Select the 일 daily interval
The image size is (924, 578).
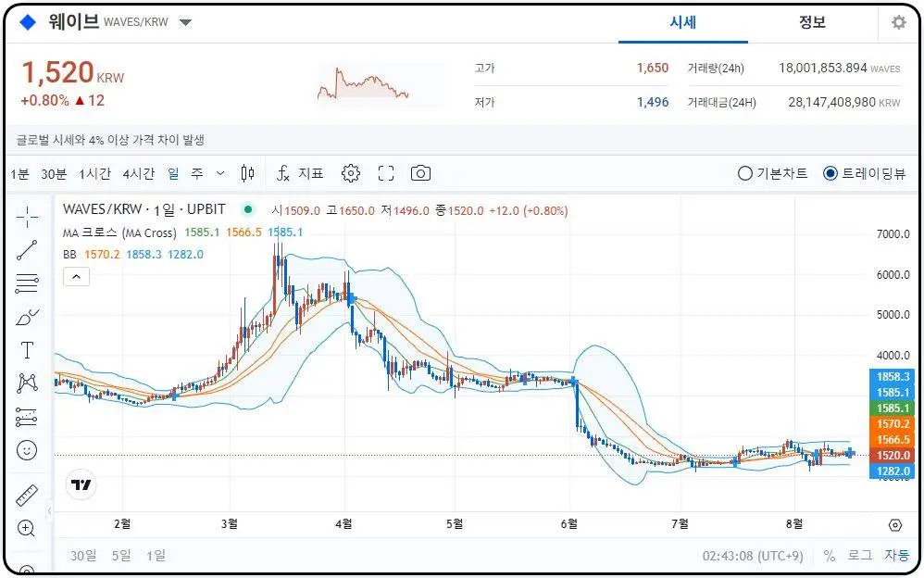173,173
